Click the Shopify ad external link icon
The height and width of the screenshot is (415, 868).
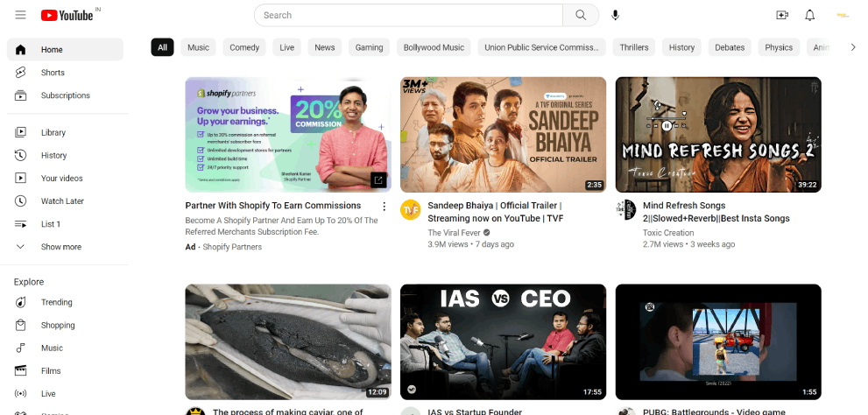point(378,179)
